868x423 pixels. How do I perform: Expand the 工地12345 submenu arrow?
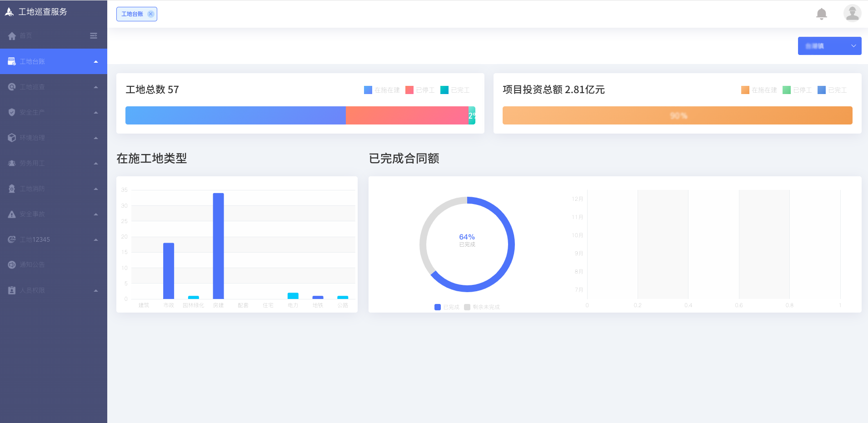point(96,240)
